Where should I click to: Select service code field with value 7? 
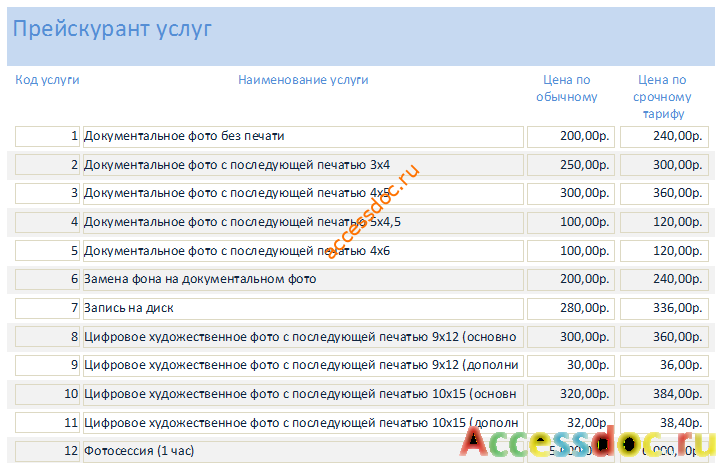[x=47, y=309]
